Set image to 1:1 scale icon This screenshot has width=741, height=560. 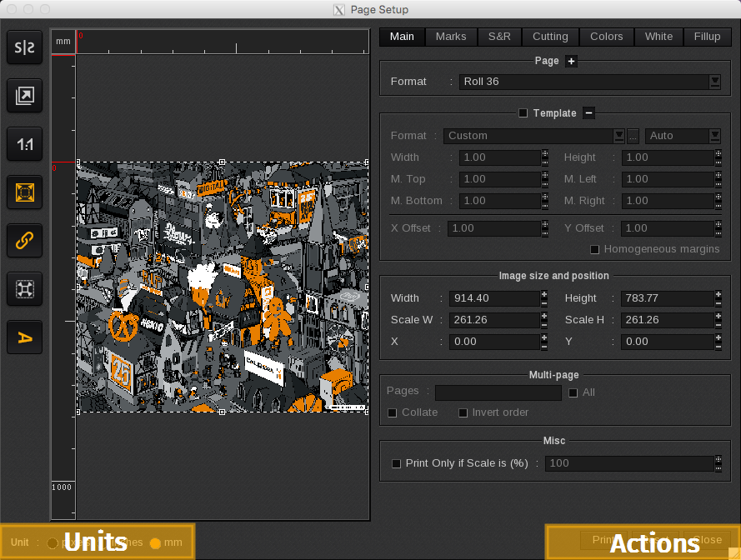point(25,145)
